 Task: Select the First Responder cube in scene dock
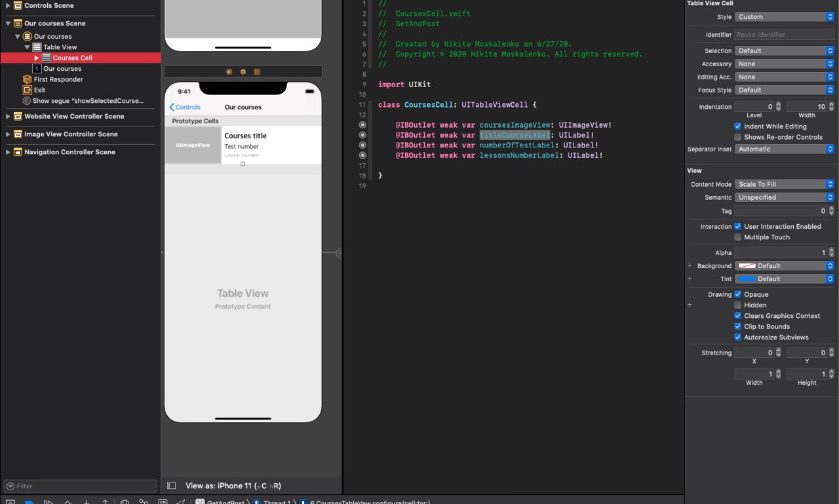click(x=243, y=71)
